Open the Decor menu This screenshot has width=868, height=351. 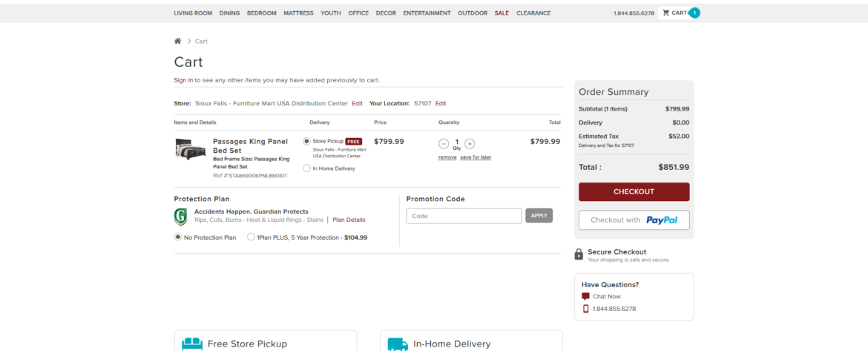click(x=386, y=13)
